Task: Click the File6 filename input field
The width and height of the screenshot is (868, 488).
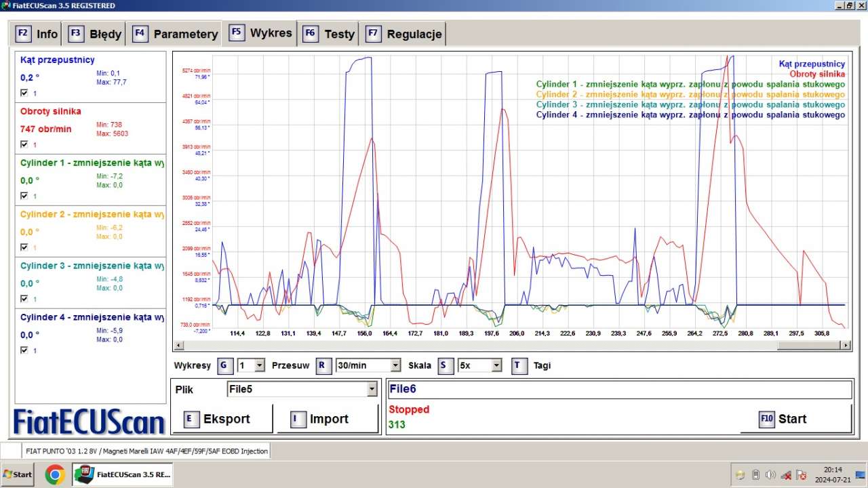Action: point(618,389)
